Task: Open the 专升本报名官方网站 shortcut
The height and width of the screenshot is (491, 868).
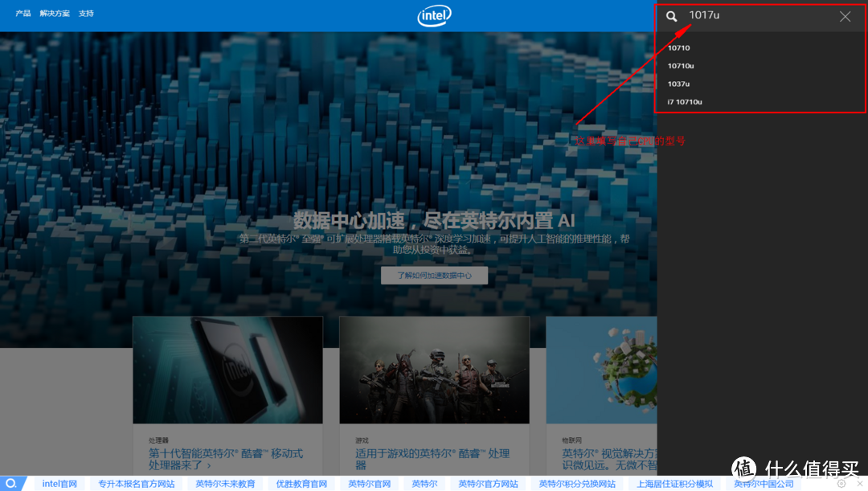Action: [x=136, y=484]
